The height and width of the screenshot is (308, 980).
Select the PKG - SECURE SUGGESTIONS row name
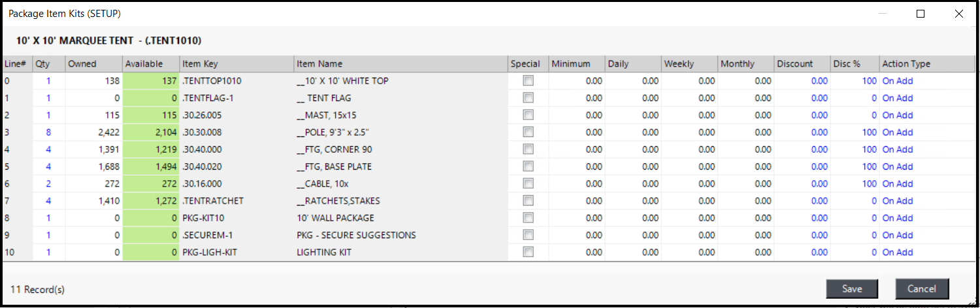pyautogui.click(x=356, y=235)
